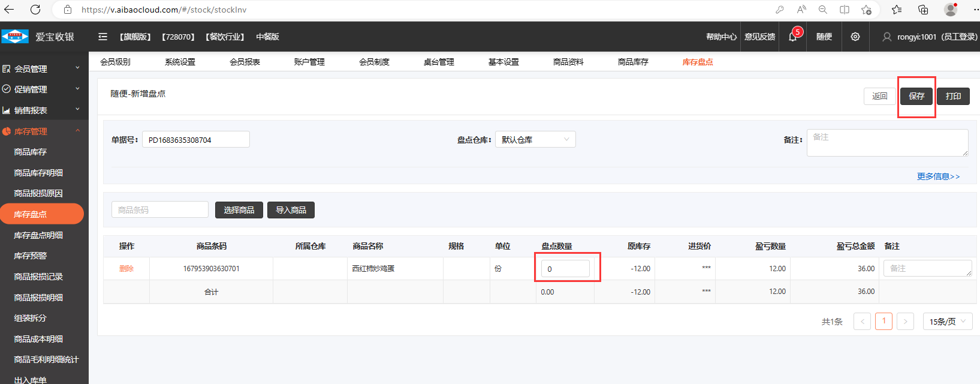Collapse the sidebar using hamburger icon
The width and height of the screenshot is (980, 384).
click(103, 37)
